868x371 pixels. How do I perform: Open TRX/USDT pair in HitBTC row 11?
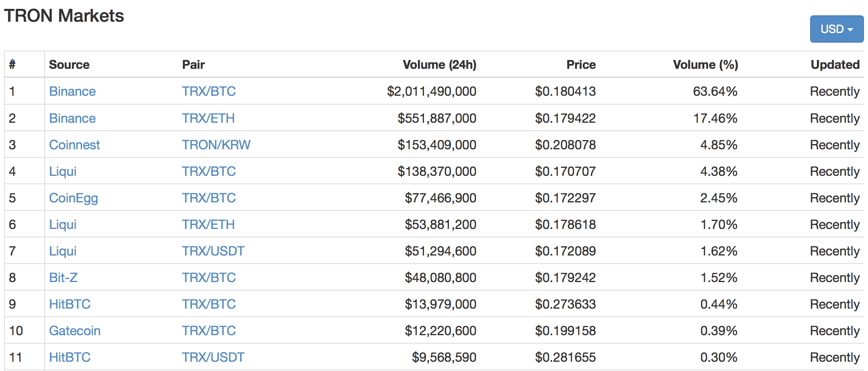click(x=213, y=357)
